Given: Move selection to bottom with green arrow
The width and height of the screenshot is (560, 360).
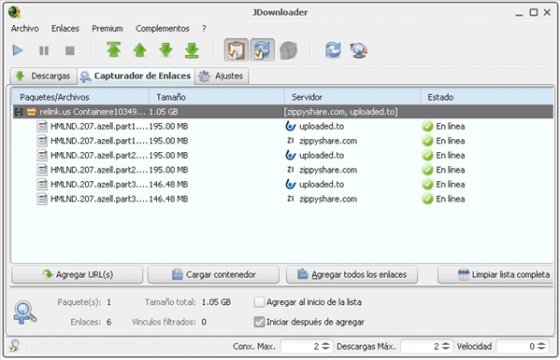Looking at the screenshot, I should pyautogui.click(x=192, y=50).
